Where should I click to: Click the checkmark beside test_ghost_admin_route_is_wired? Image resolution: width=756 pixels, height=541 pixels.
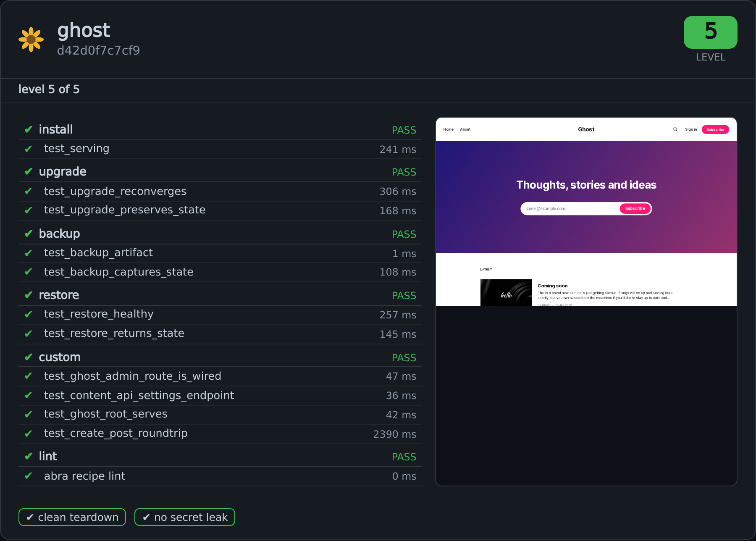coord(29,376)
